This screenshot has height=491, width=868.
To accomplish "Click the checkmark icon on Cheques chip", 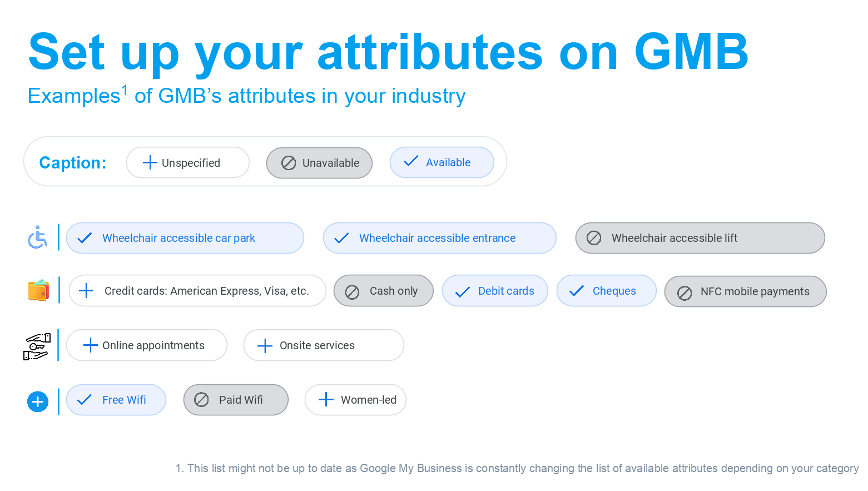I will 577,290.
